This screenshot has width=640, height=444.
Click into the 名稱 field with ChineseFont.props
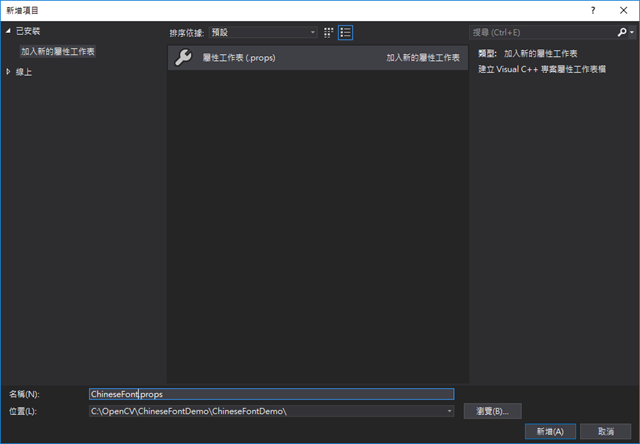(x=271, y=394)
